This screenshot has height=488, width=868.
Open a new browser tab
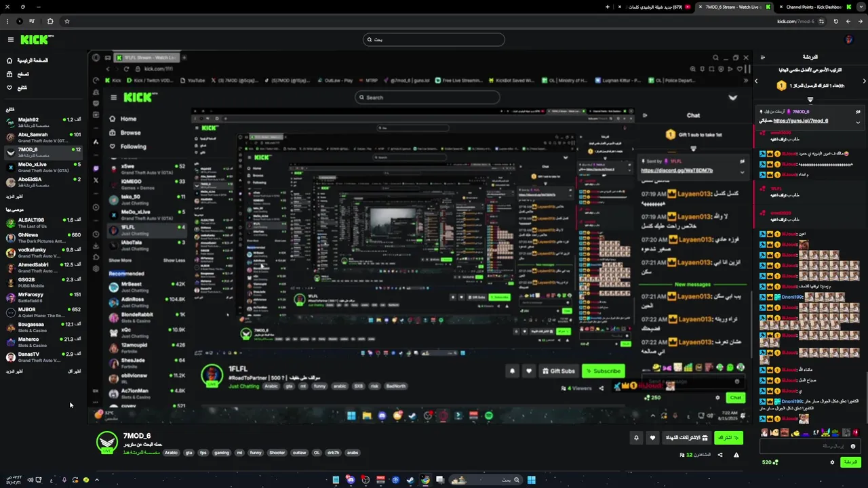coord(608,7)
